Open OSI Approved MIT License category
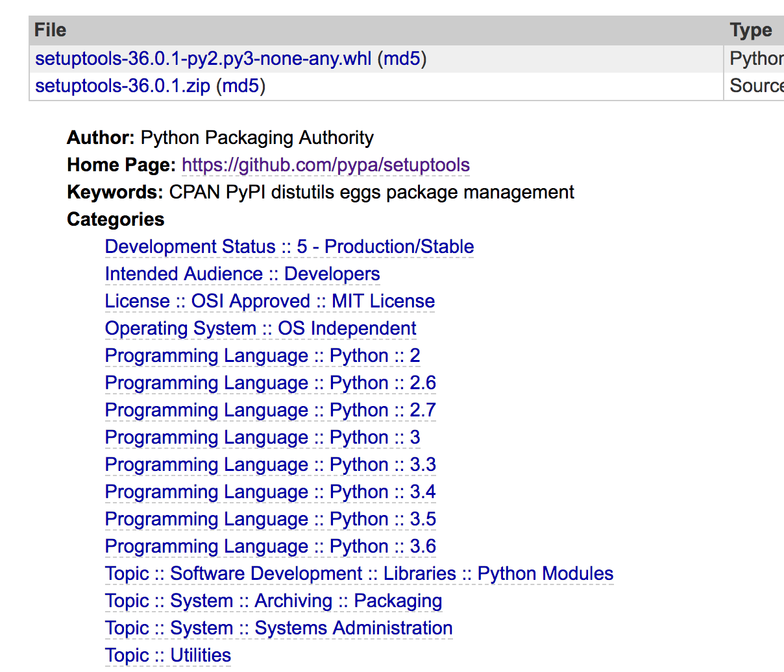Viewport: 784px width, 672px height. click(x=270, y=301)
